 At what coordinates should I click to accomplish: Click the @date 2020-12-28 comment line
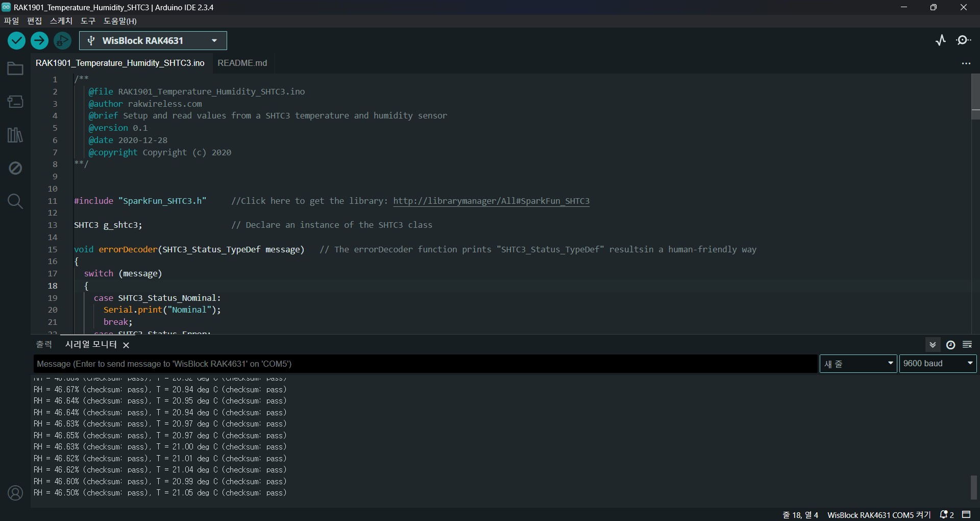[x=128, y=140]
